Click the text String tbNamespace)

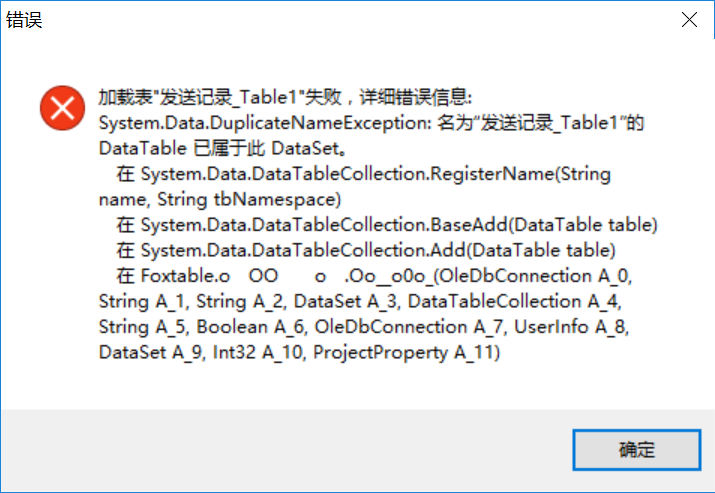[x=249, y=200]
